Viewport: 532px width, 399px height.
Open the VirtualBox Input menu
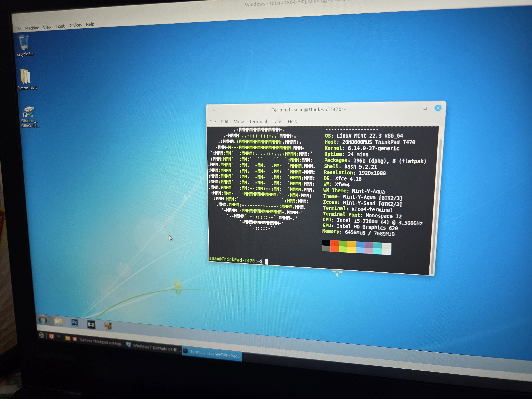[x=60, y=26]
